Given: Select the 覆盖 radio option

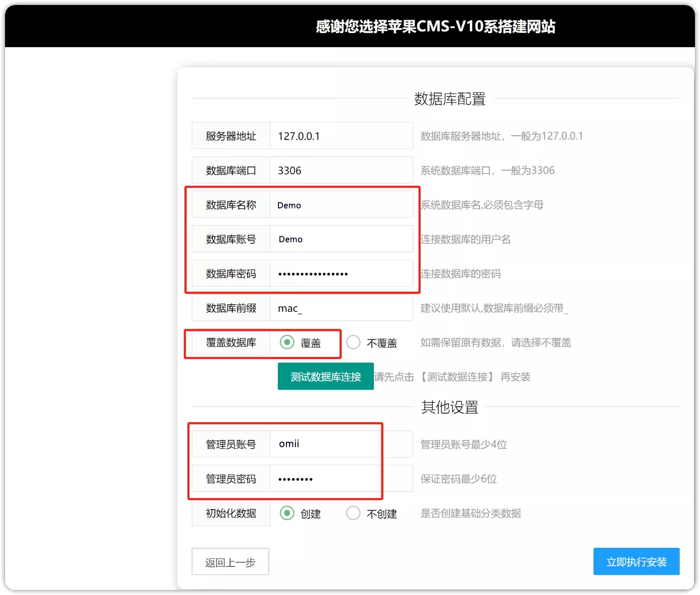Looking at the screenshot, I should [x=287, y=342].
